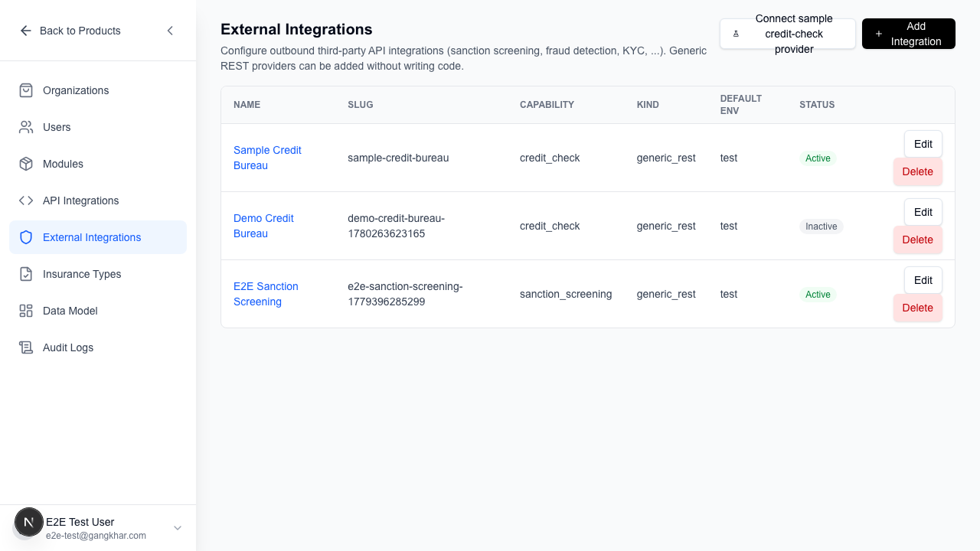
Task: Click the Organizations bag icon
Action: (x=26, y=90)
